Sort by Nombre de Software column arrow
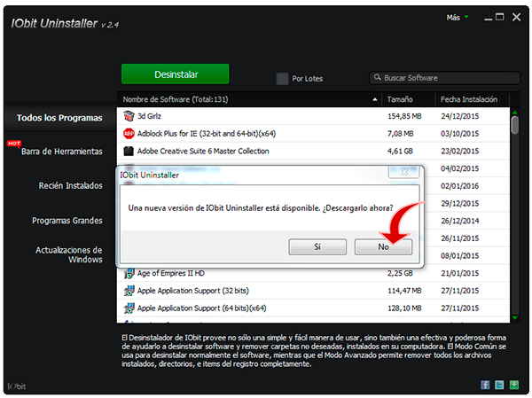This screenshot has width=532, height=398. [x=375, y=99]
